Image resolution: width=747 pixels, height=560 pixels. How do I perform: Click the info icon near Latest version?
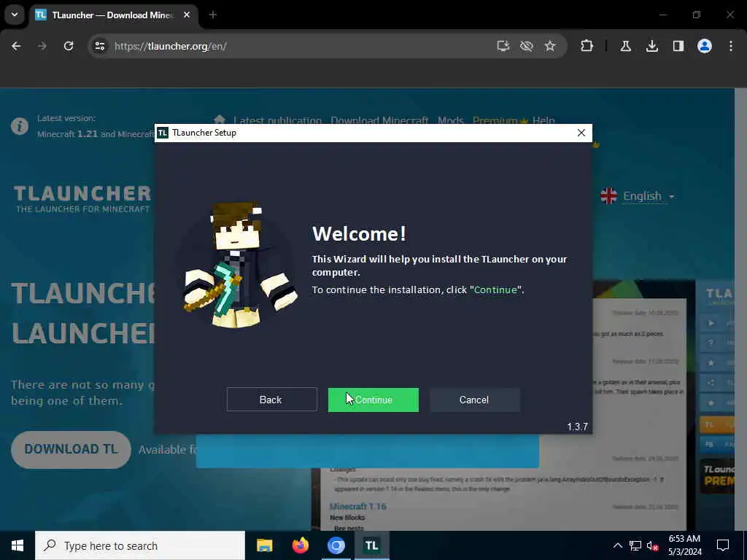[20, 126]
